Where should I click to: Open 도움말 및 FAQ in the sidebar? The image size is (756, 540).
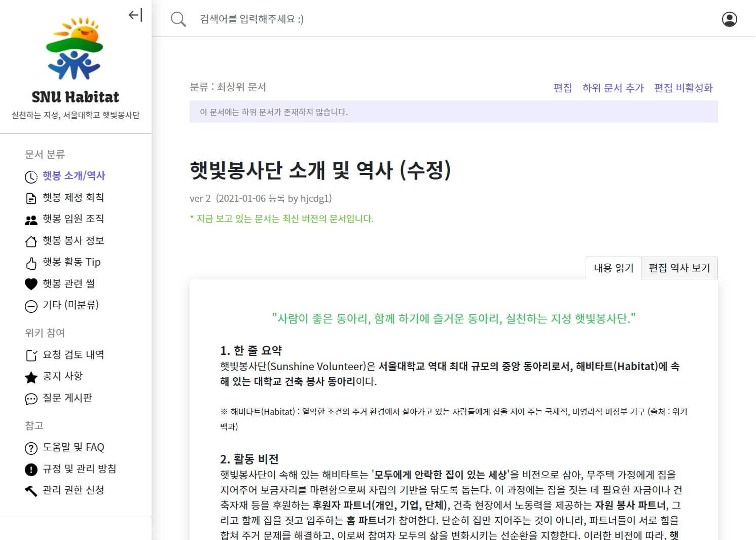click(x=73, y=447)
